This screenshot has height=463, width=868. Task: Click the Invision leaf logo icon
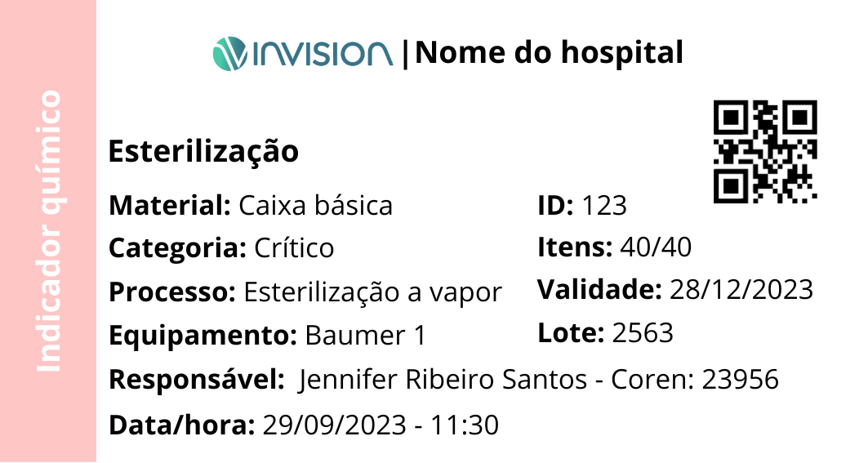tap(229, 53)
